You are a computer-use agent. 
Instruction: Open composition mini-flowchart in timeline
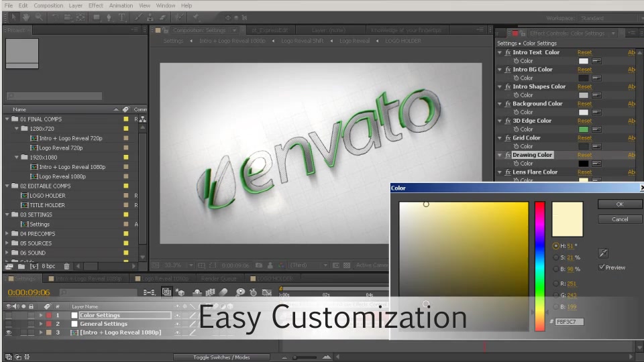(149, 292)
